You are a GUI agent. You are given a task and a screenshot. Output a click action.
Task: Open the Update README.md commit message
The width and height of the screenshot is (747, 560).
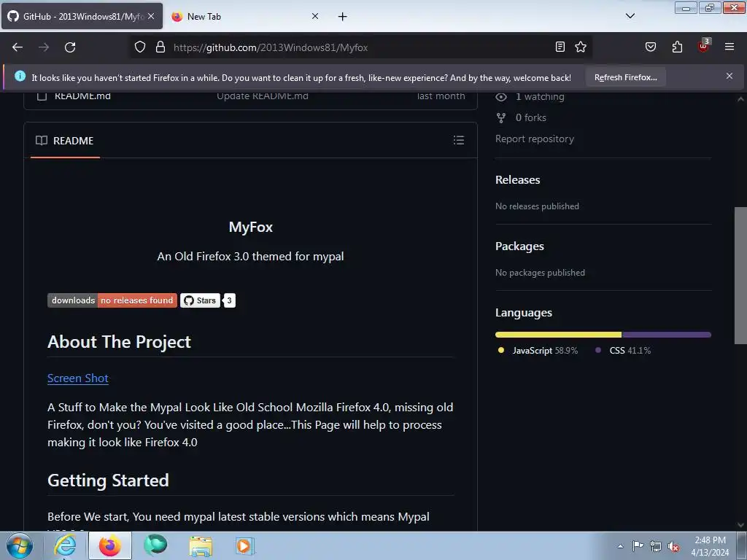click(263, 96)
